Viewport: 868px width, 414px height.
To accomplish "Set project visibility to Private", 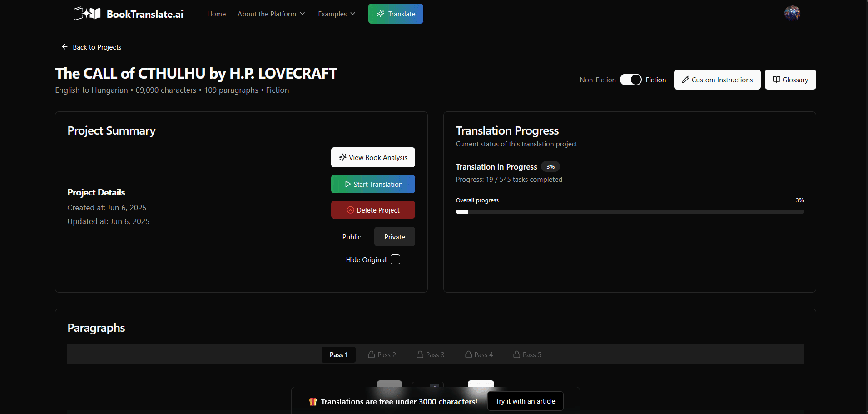I will click(x=395, y=237).
